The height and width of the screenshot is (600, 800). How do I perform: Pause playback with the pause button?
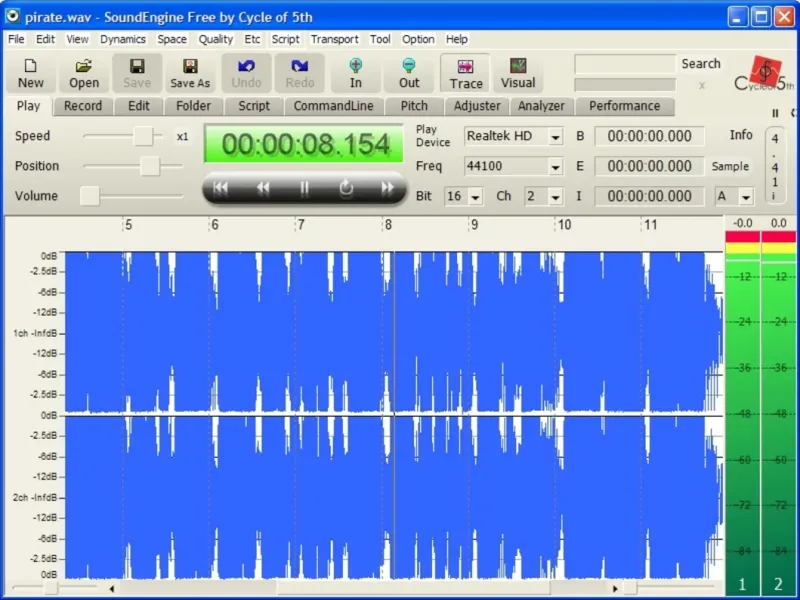[305, 188]
